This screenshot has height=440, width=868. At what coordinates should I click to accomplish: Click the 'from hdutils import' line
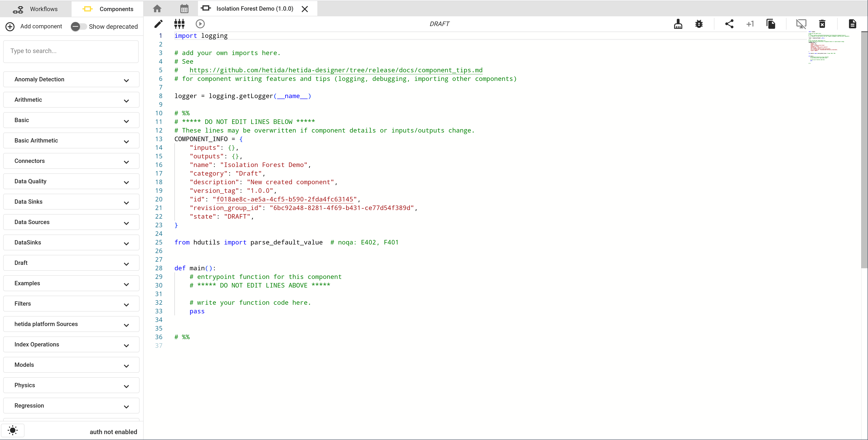[286, 242]
